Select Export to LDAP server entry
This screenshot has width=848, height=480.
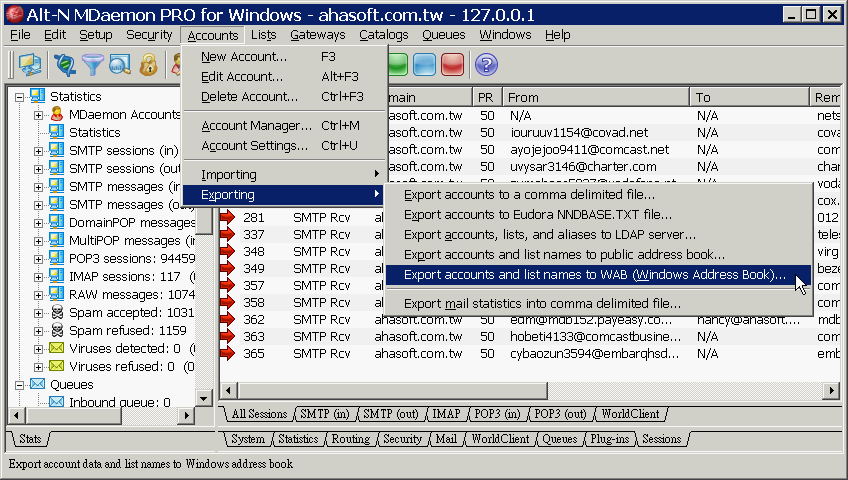coord(598,235)
